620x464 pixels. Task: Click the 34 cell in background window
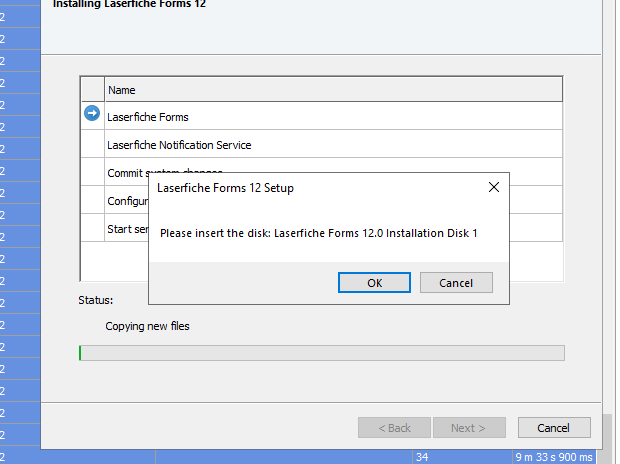[422, 457]
